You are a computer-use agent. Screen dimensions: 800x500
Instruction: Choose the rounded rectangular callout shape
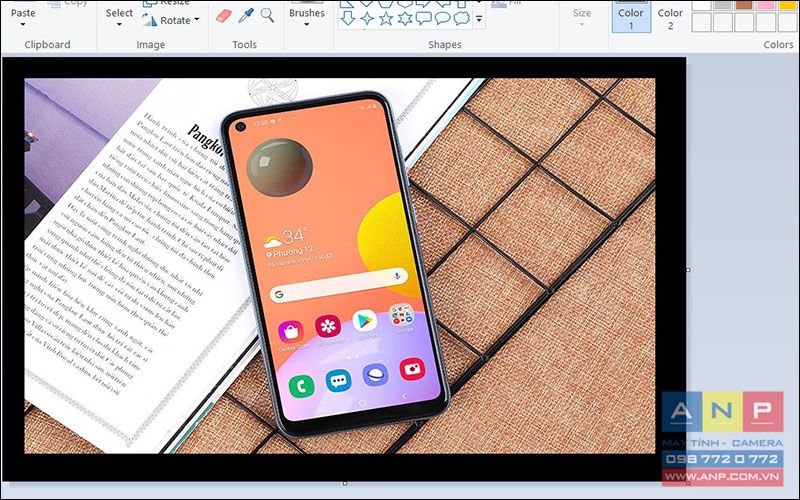pos(424,18)
